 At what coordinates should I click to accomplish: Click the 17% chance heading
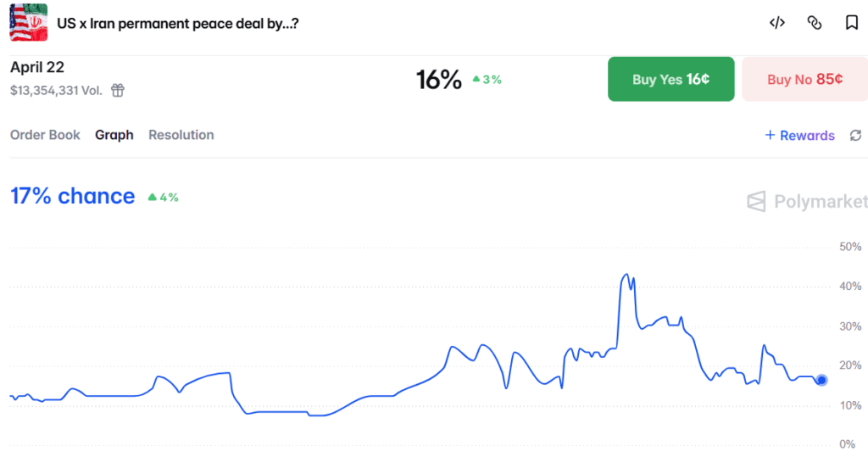tap(72, 196)
